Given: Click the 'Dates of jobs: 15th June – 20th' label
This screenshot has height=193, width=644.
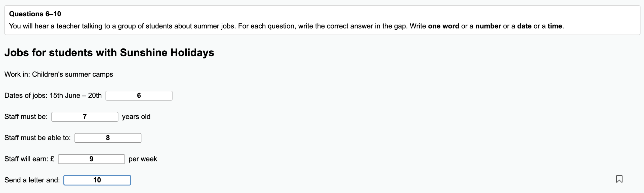Looking at the screenshot, I should coord(53,95).
